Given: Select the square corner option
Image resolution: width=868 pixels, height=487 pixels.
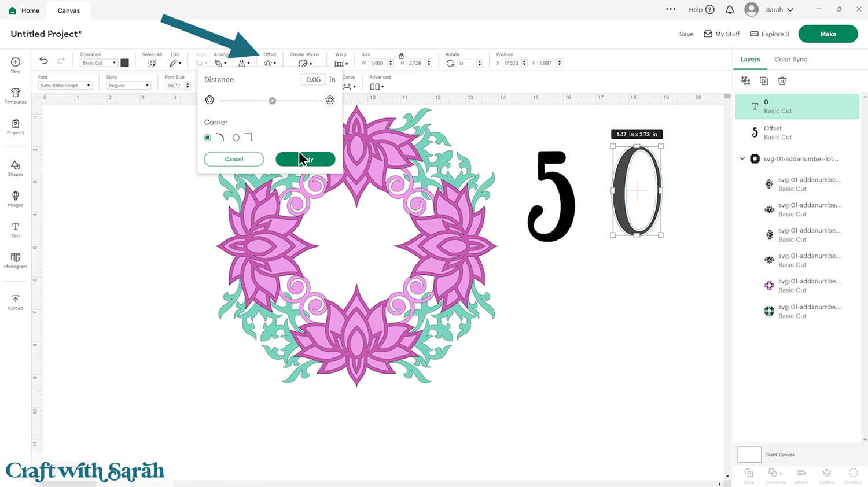Looking at the screenshot, I should [236, 138].
